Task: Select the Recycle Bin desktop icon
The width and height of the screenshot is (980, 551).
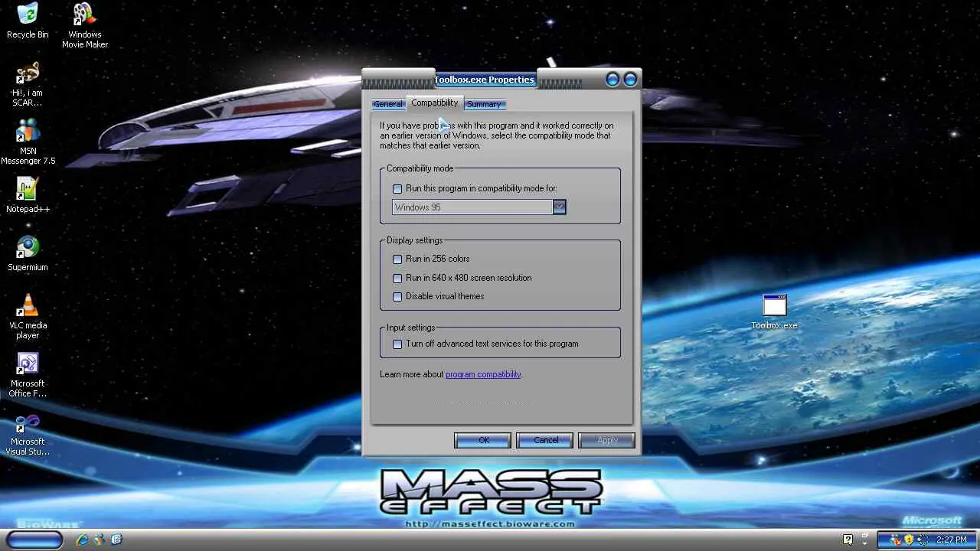Action: 28,21
